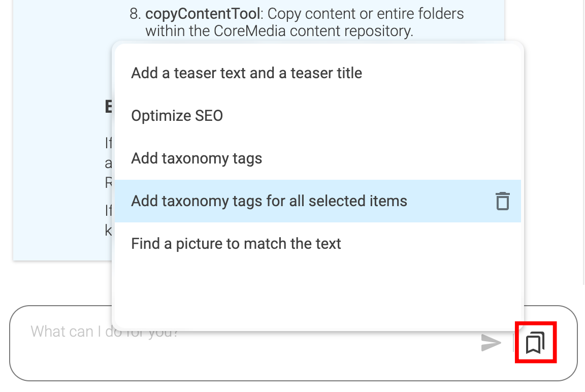Pick the 'Add taxonomy tags' prompt
Screen dimensions: 585x392
tap(197, 158)
